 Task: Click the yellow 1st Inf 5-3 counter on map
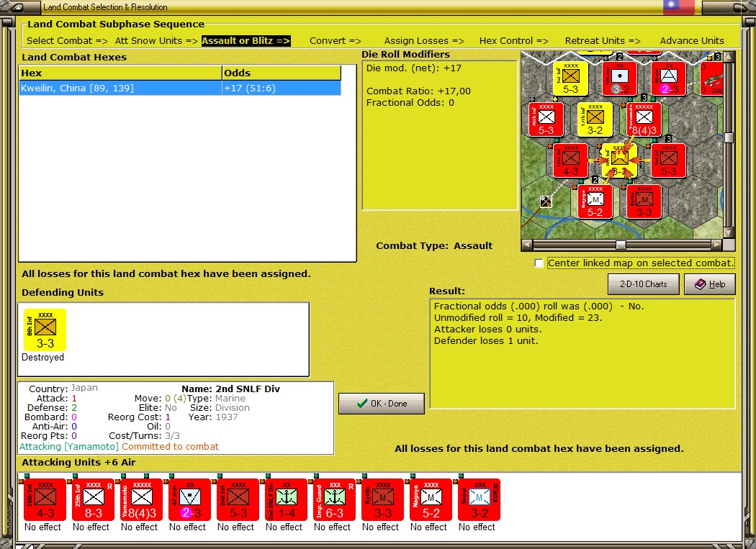tap(570, 78)
